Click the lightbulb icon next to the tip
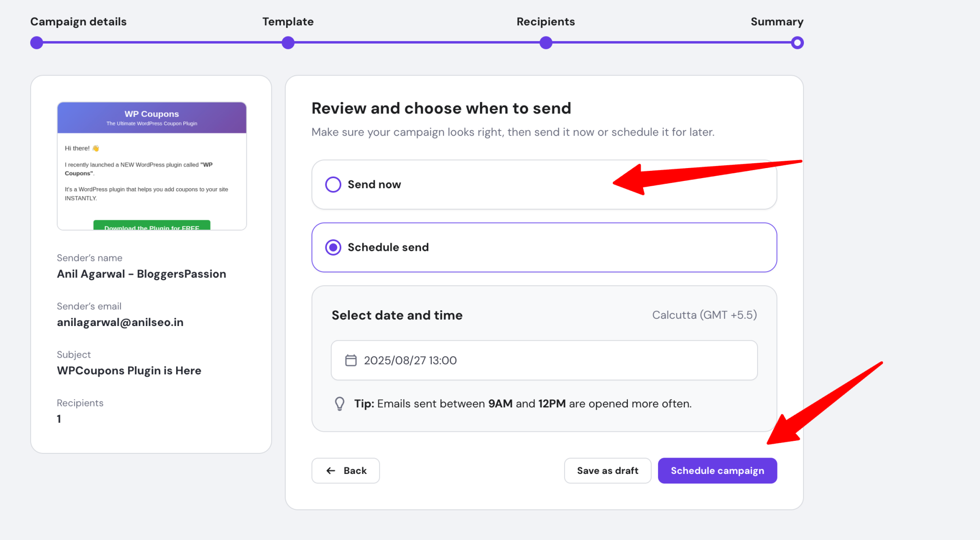The width and height of the screenshot is (980, 540). (340, 403)
